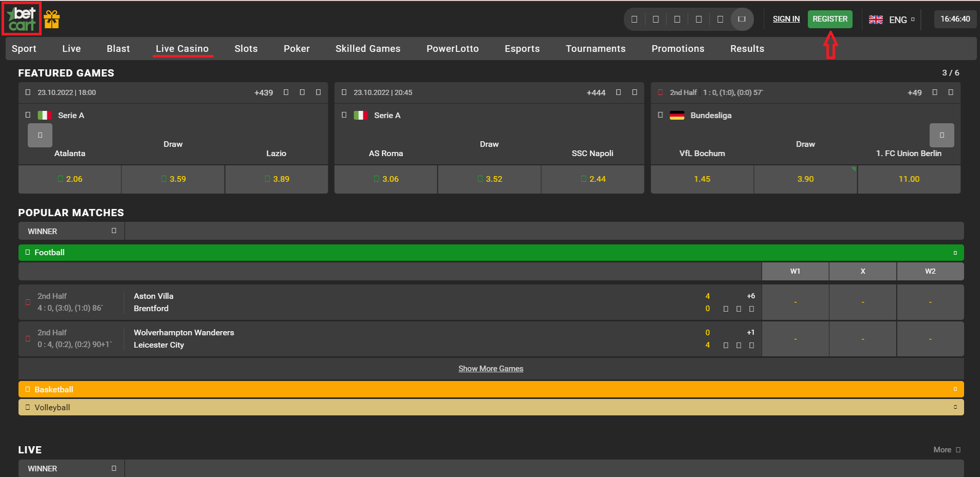Click the Basketball icon in orange bar
This screenshot has height=477, width=980.
click(x=28, y=389)
